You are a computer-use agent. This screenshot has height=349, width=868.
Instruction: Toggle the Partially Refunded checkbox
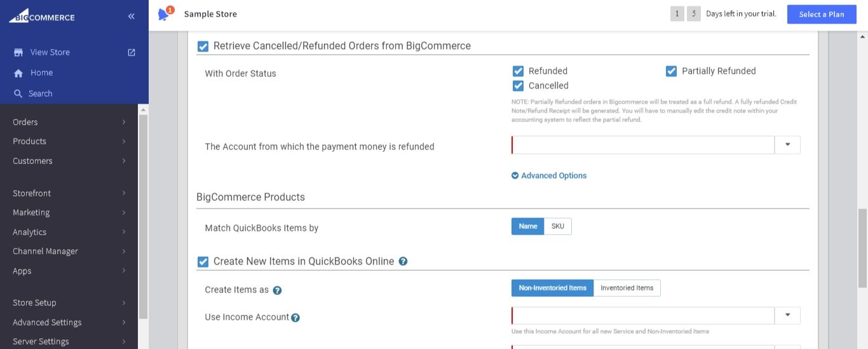click(671, 71)
